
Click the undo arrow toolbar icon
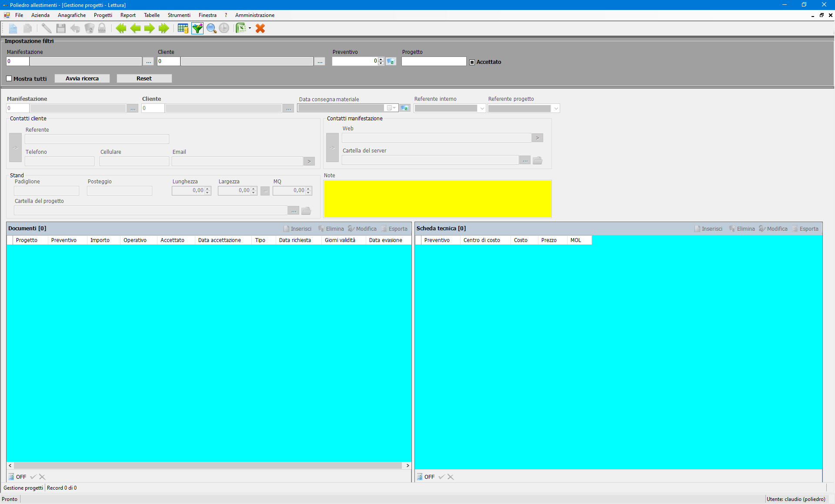pyautogui.click(x=75, y=28)
